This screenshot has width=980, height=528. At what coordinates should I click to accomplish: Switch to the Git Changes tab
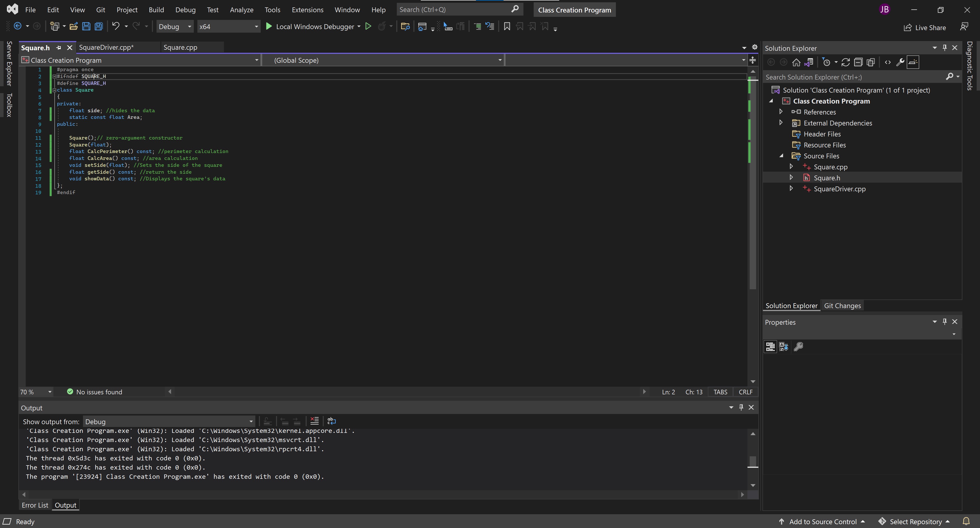tap(842, 305)
